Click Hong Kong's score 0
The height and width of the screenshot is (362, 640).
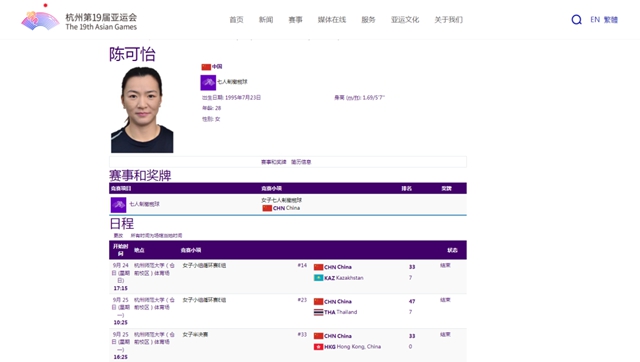click(411, 346)
